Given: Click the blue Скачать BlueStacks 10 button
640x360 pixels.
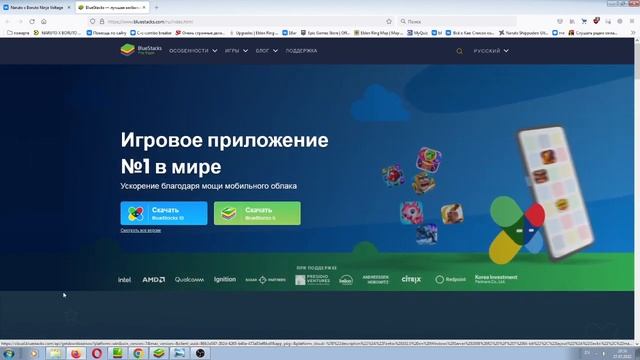Looking at the screenshot, I should 164,213.
